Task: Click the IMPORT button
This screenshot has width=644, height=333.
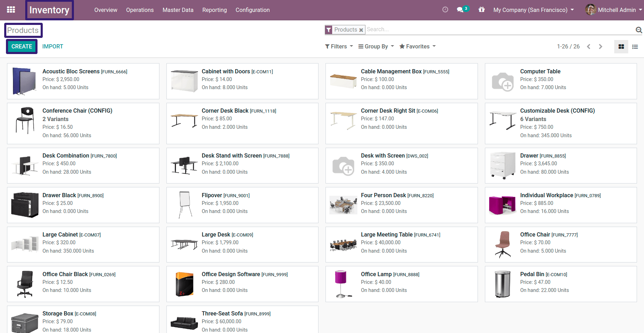Action: [x=53, y=46]
